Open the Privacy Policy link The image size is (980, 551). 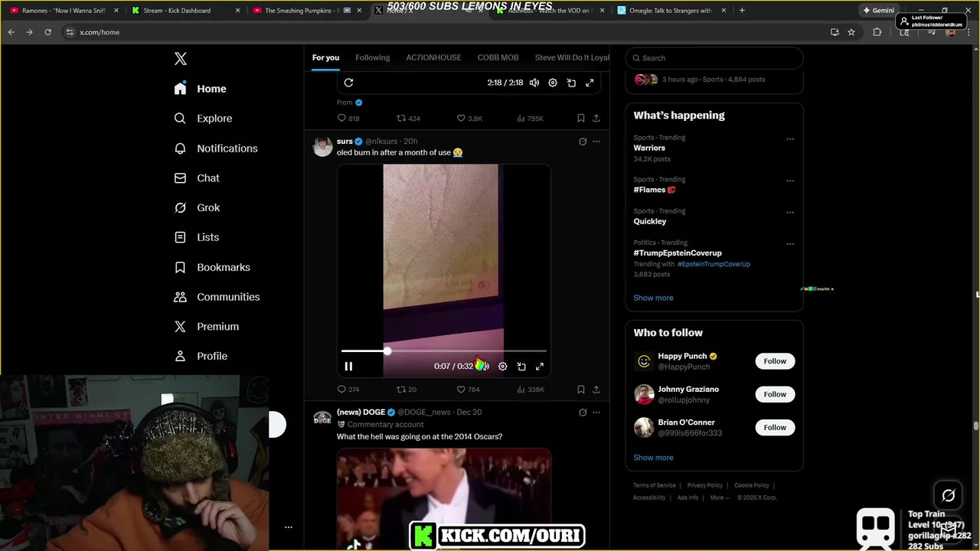tap(705, 485)
